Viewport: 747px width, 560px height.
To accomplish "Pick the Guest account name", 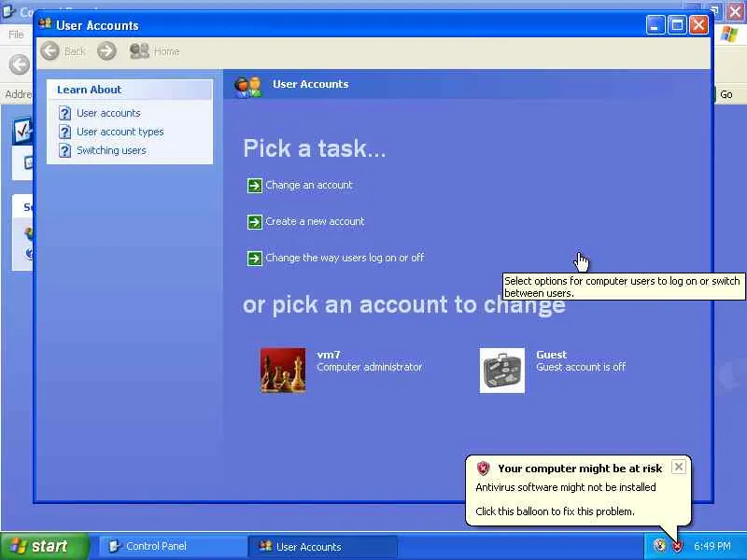I will tap(551, 355).
